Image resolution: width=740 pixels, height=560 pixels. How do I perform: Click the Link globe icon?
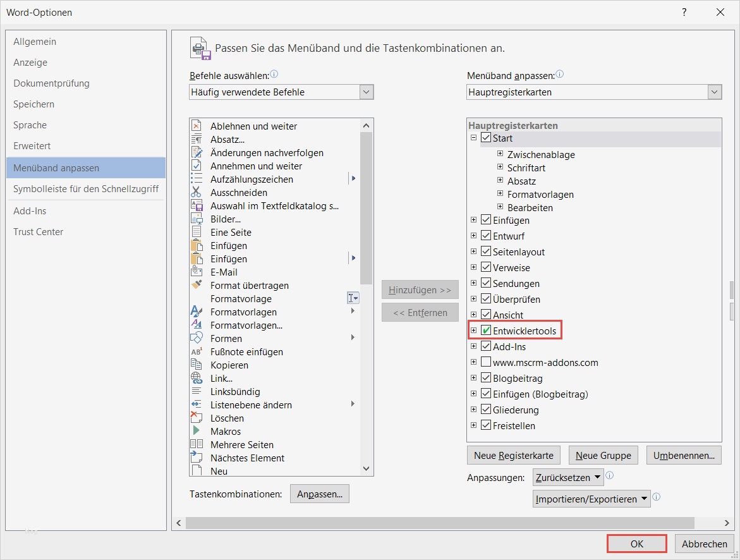pyautogui.click(x=197, y=378)
